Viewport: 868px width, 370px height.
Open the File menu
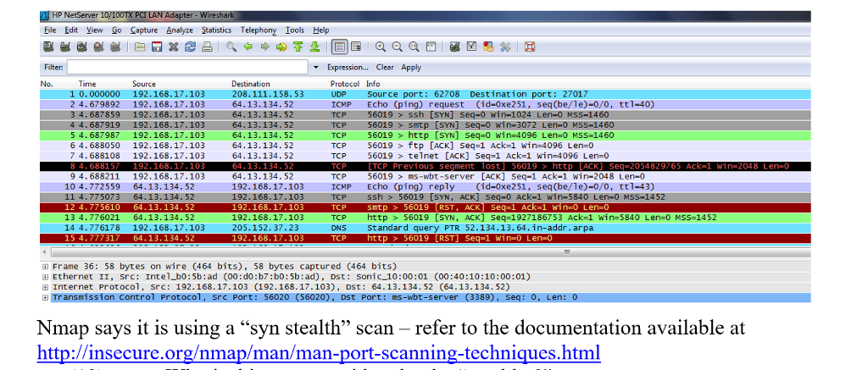pos(50,30)
